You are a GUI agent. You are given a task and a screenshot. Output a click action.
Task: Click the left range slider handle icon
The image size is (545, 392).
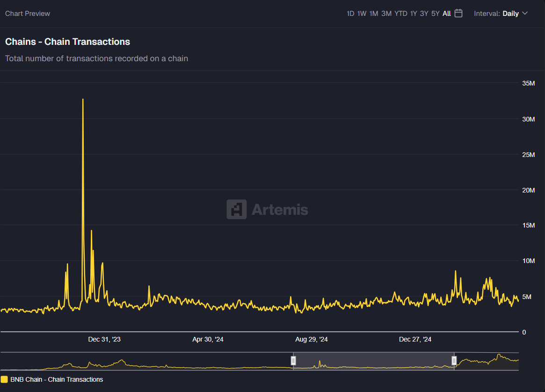(x=293, y=360)
